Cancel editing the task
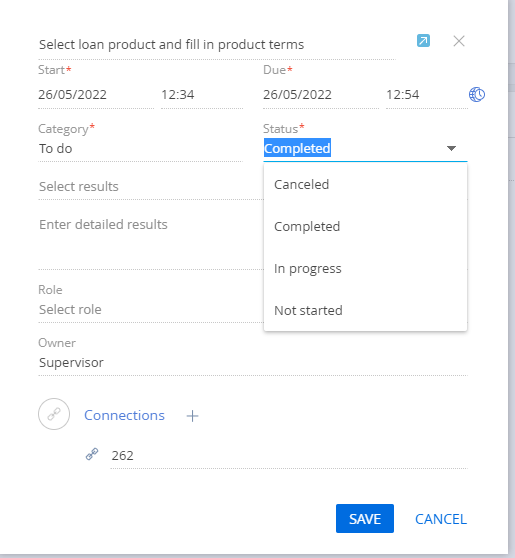The height and width of the screenshot is (558, 515). (441, 519)
